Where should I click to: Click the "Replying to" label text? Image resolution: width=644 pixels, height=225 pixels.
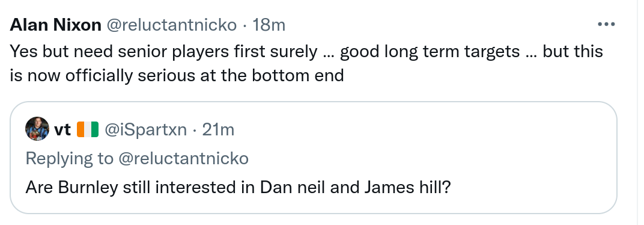70,159
